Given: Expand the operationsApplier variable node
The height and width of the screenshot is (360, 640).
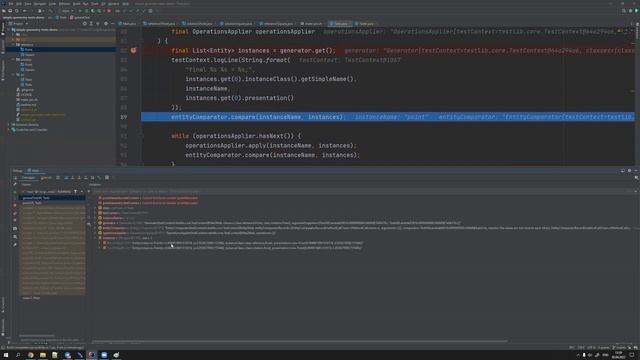Looking at the screenshot, I should coord(95,233).
